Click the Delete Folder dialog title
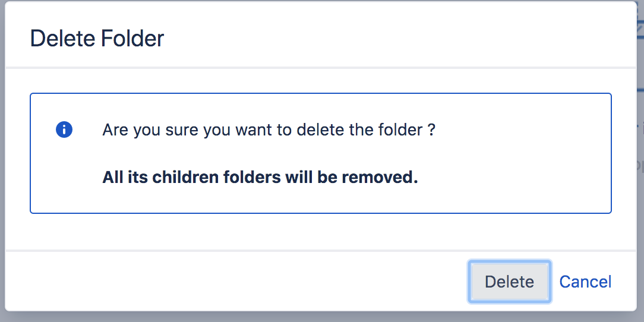 pos(97,39)
